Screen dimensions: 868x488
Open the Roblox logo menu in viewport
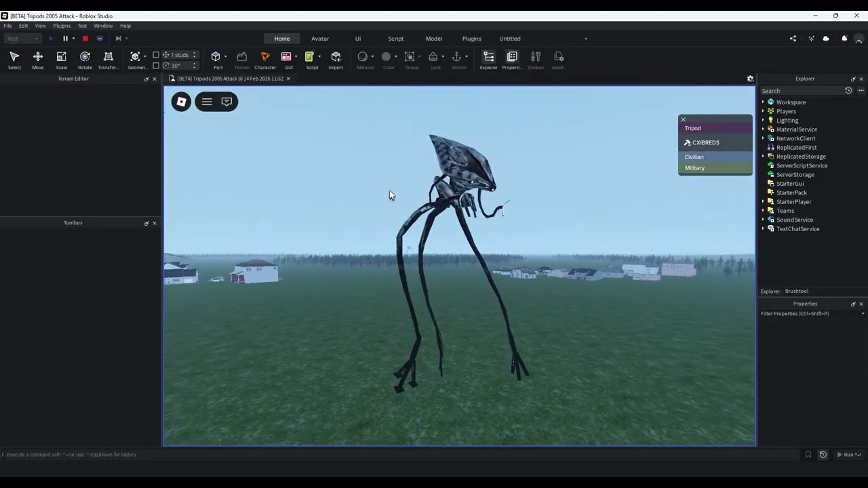pyautogui.click(x=181, y=102)
